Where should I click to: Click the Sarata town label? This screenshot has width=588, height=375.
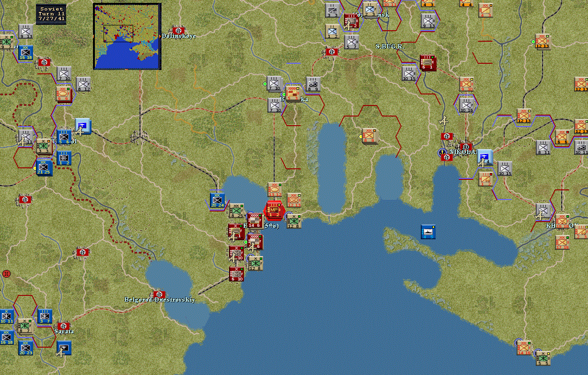tap(64, 331)
